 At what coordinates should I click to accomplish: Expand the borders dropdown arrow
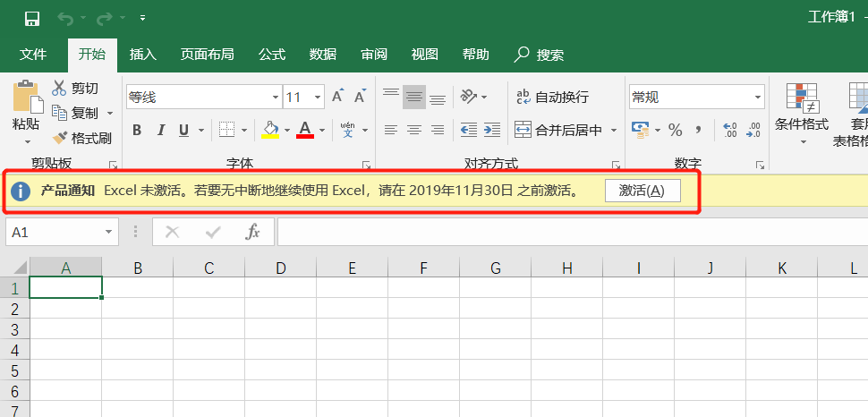click(244, 131)
